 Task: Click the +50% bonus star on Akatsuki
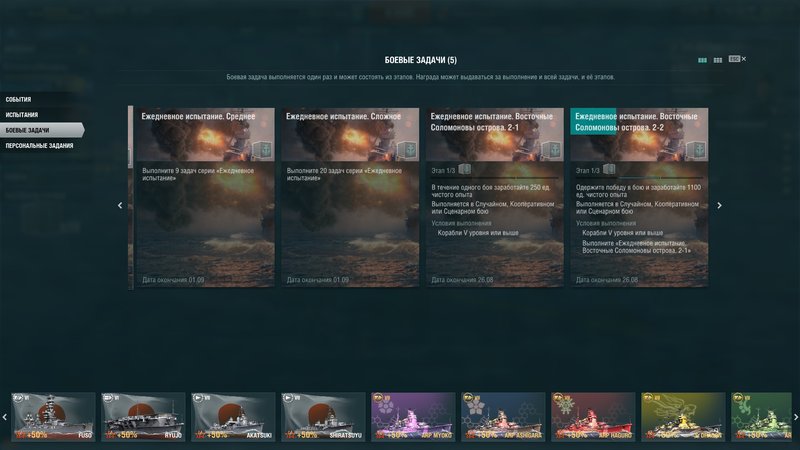point(201,435)
